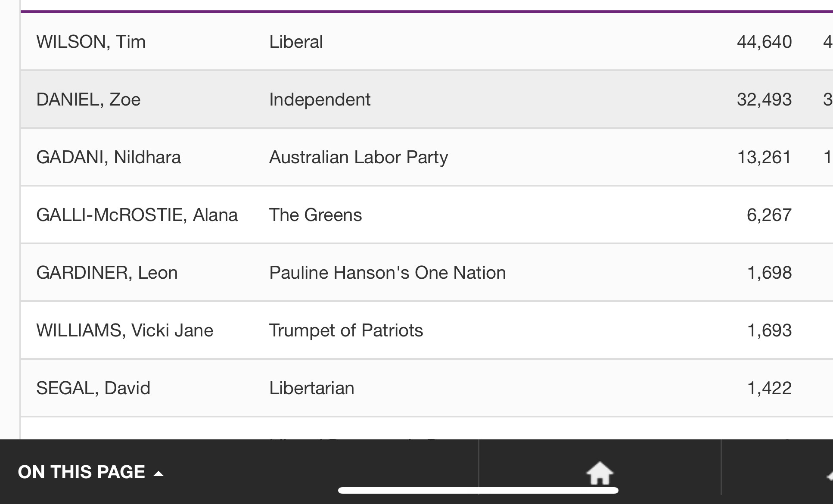
Task: Tap the iOS home indicator bar
Action: point(478,490)
